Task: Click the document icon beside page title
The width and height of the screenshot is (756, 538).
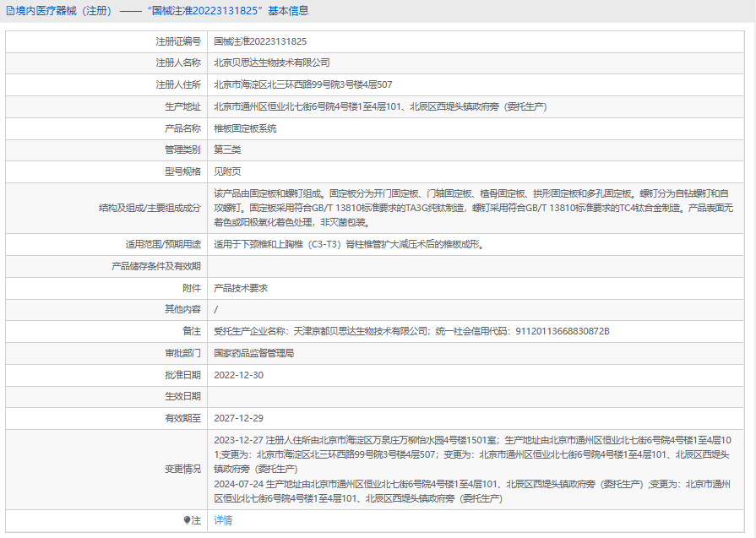Action: 10,11
